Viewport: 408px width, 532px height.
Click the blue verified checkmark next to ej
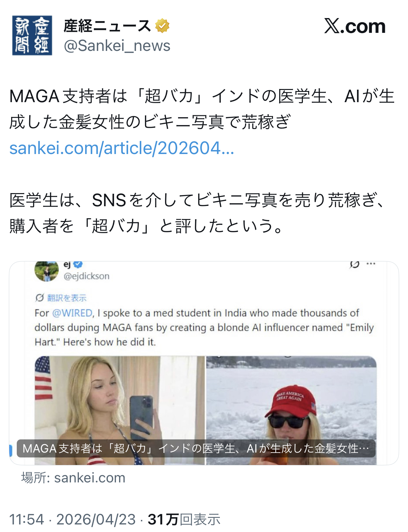(78, 264)
